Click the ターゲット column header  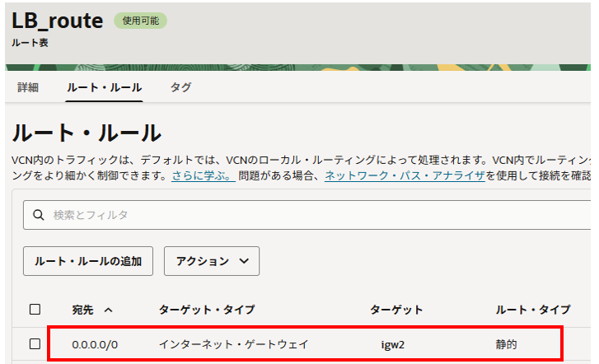396,310
